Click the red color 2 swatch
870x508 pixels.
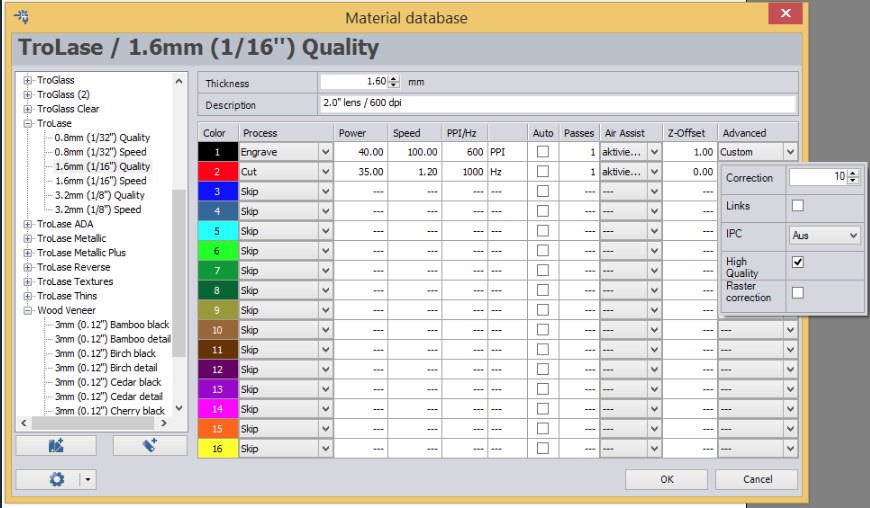pos(217,172)
